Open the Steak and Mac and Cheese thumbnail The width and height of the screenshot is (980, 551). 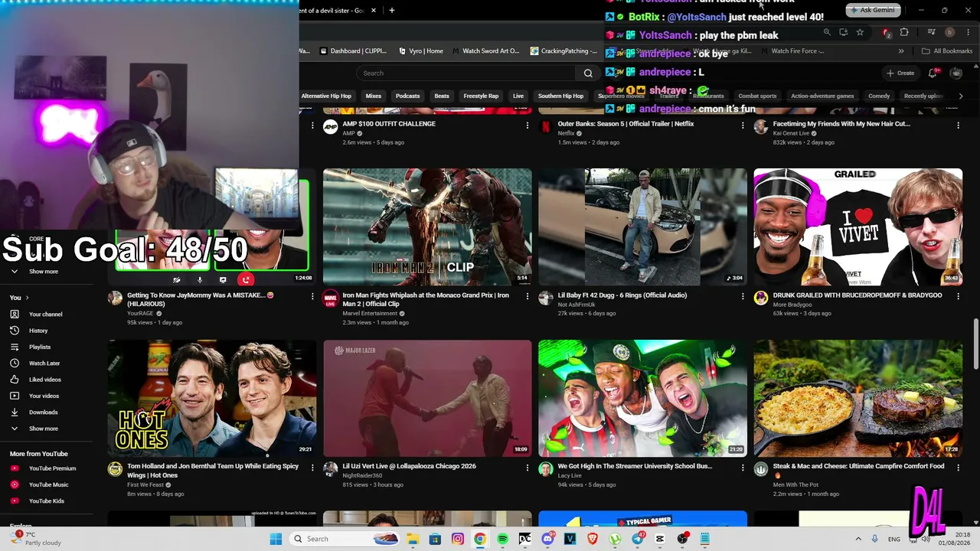tap(858, 398)
